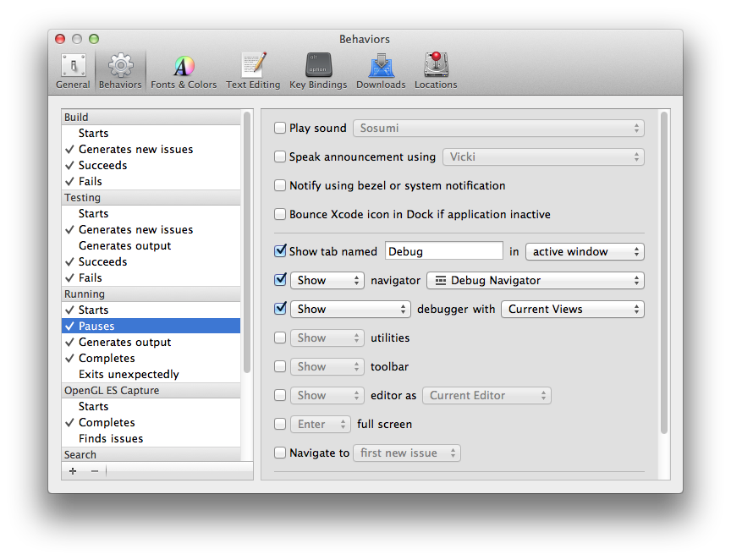Open the General preferences icon
Viewport: 731px width, 560px height.
pos(74,71)
